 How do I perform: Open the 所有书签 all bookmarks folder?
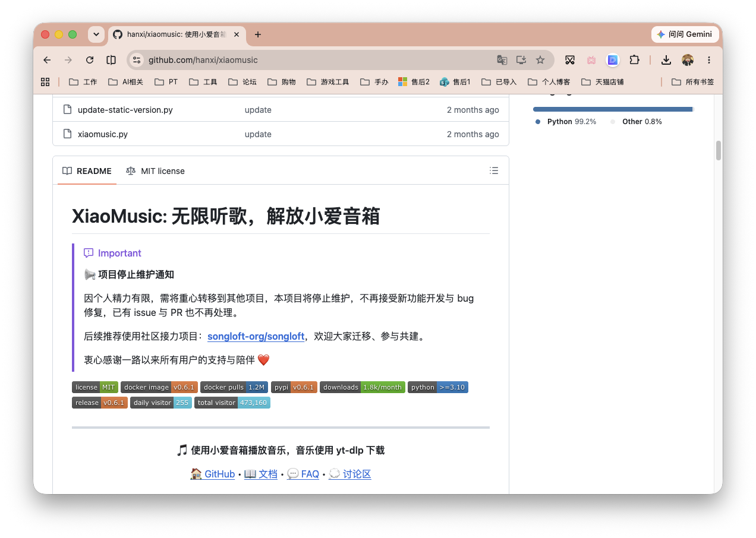pyautogui.click(x=693, y=82)
